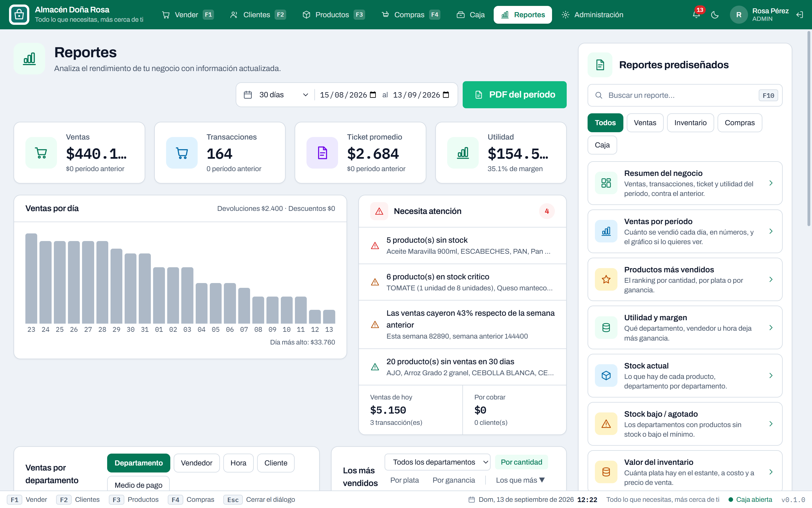Click the Transacciones blue cart icon
The height and width of the screenshot is (508, 812).
182,153
